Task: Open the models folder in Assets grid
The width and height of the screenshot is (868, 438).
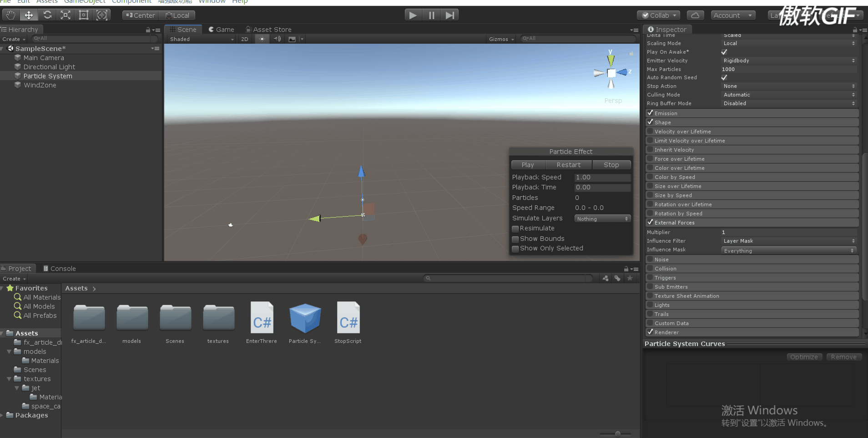Action: [132, 323]
